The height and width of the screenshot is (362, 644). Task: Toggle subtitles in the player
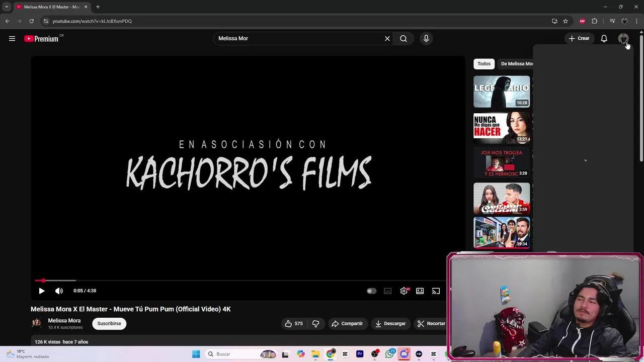click(387, 291)
